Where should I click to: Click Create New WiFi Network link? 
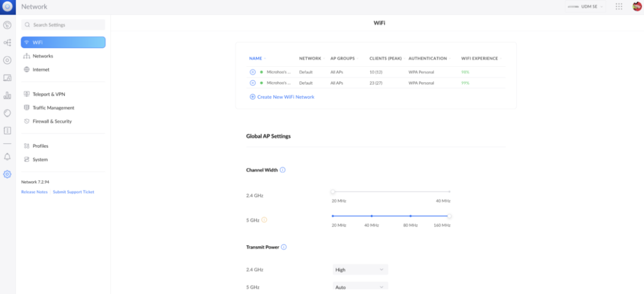tap(285, 97)
